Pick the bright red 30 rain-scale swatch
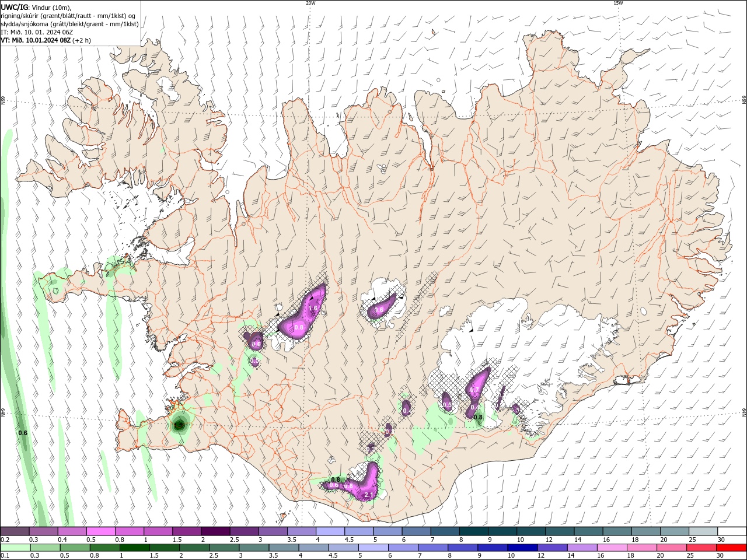This screenshot has height=560, width=747. click(732, 548)
